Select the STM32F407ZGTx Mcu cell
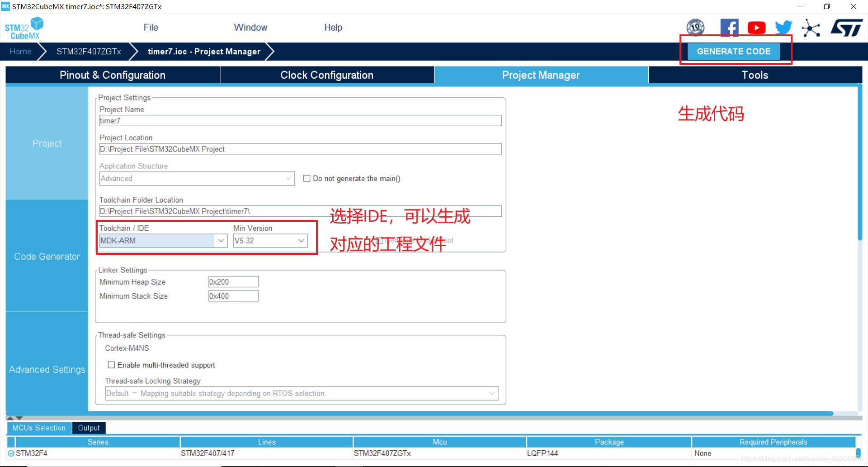 pyautogui.click(x=440, y=453)
